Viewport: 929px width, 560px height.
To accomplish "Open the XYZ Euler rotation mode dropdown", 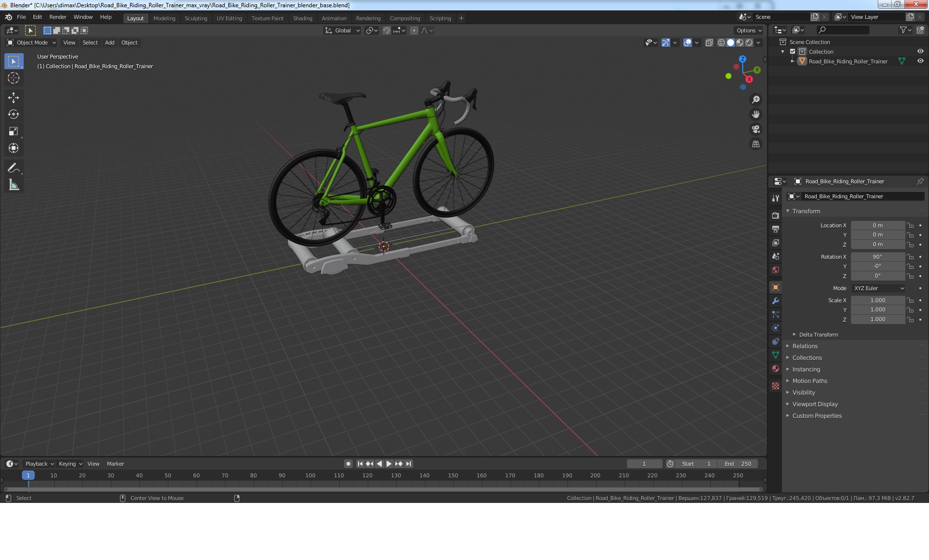I will pos(878,288).
